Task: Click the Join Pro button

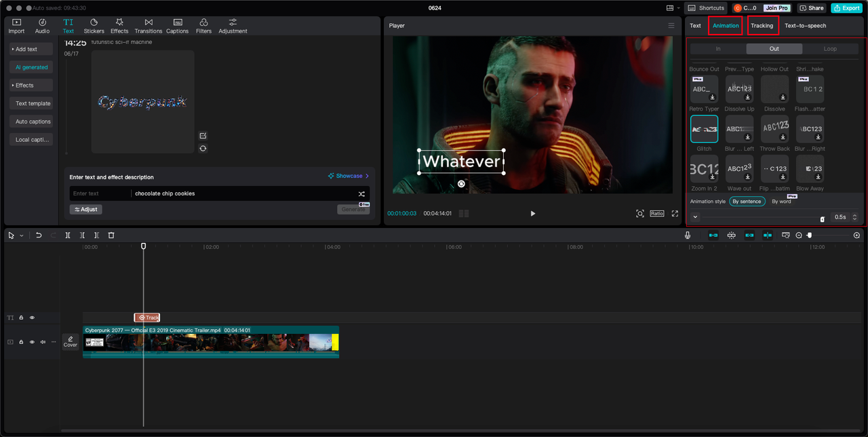Action: point(776,8)
